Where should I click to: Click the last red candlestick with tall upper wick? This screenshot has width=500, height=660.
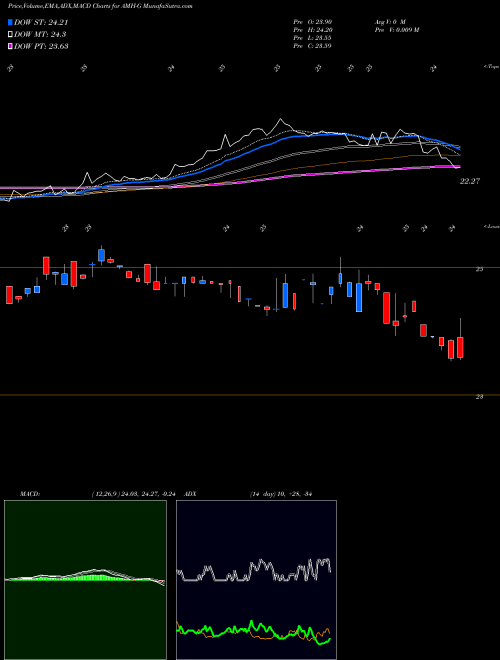tap(460, 347)
